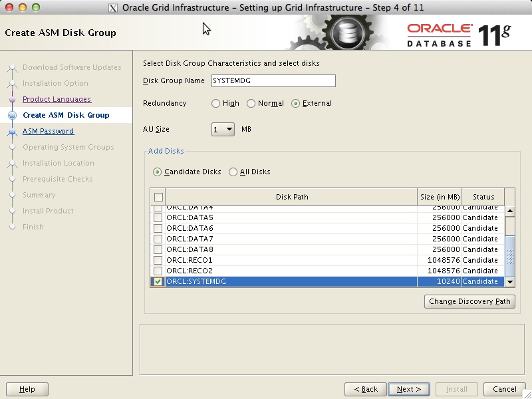Toggle the select-all checkbox in table header
The image size is (532, 399).
(158, 197)
